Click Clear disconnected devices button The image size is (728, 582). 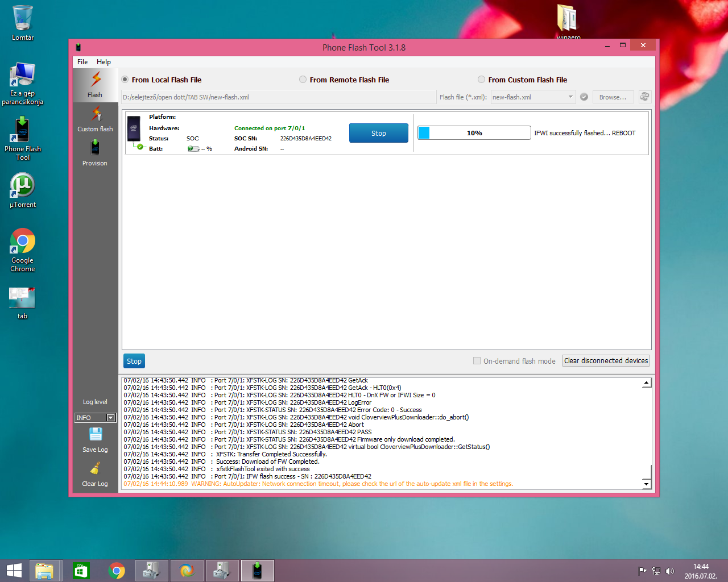(606, 361)
